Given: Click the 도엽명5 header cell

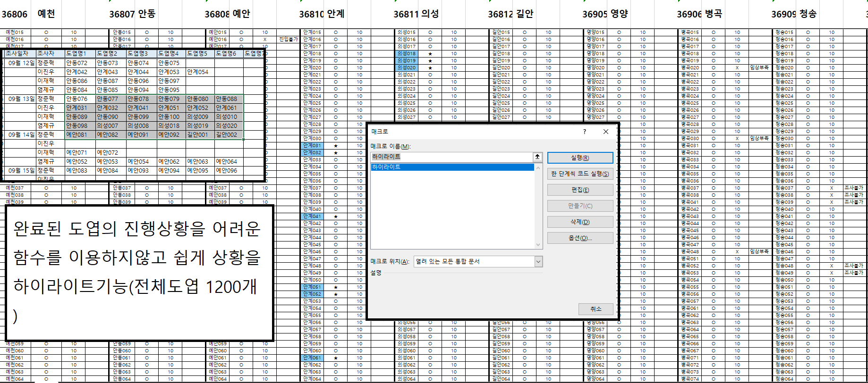Looking at the screenshot, I should 200,53.
